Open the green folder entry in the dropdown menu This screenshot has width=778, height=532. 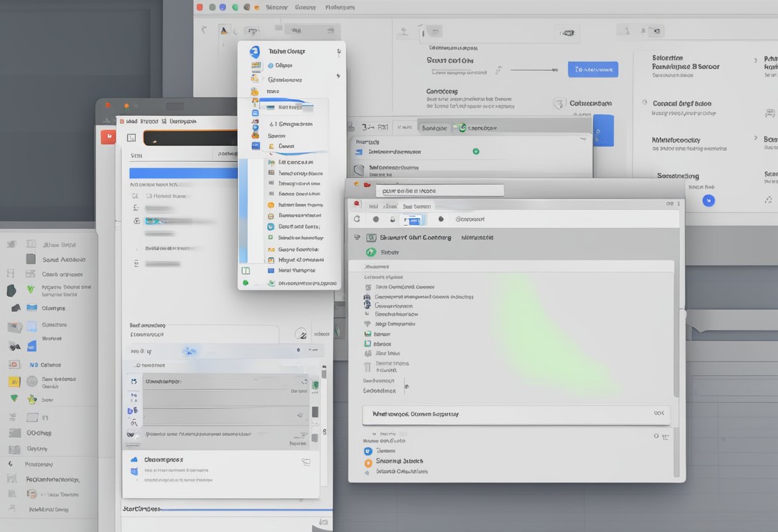270,237
